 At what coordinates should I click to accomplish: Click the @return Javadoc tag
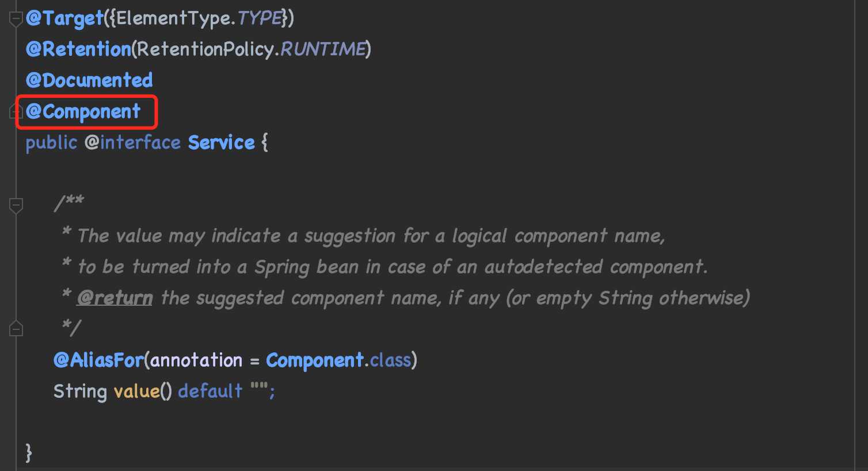point(115,298)
